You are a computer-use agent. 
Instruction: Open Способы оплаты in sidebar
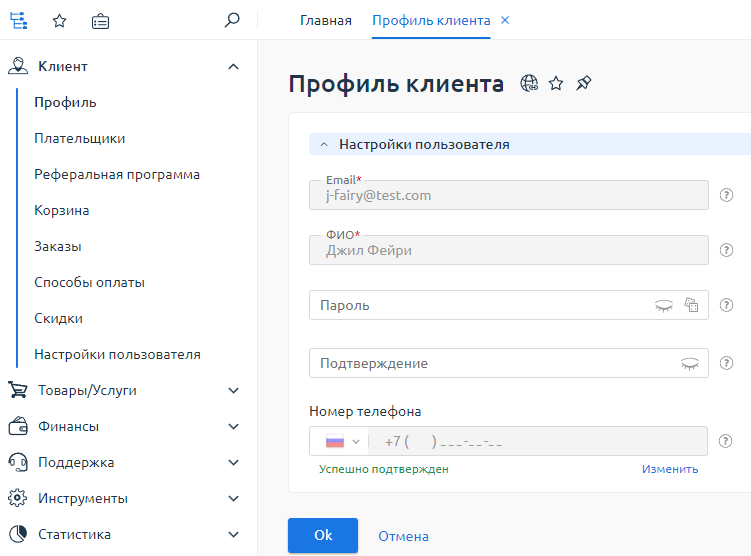[x=89, y=282]
